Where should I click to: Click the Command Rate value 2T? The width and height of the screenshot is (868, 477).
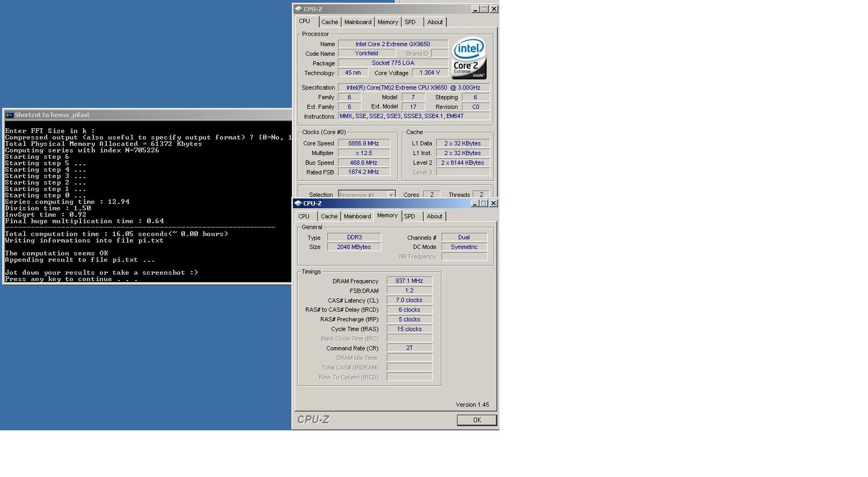click(409, 348)
